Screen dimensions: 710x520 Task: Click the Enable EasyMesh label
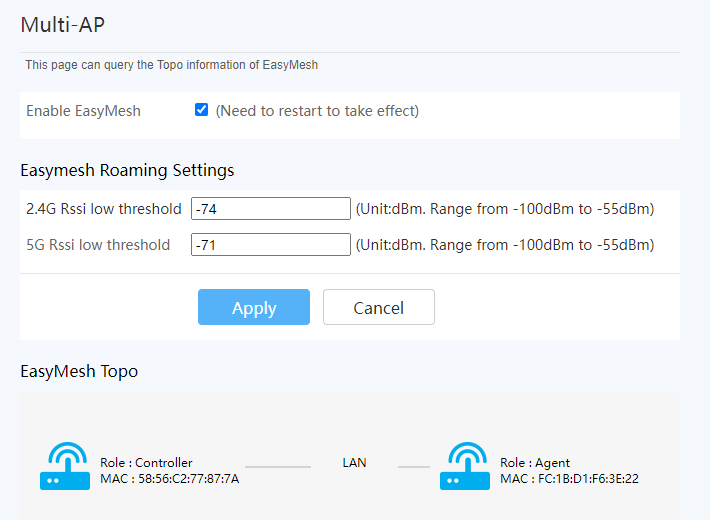point(83,111)
